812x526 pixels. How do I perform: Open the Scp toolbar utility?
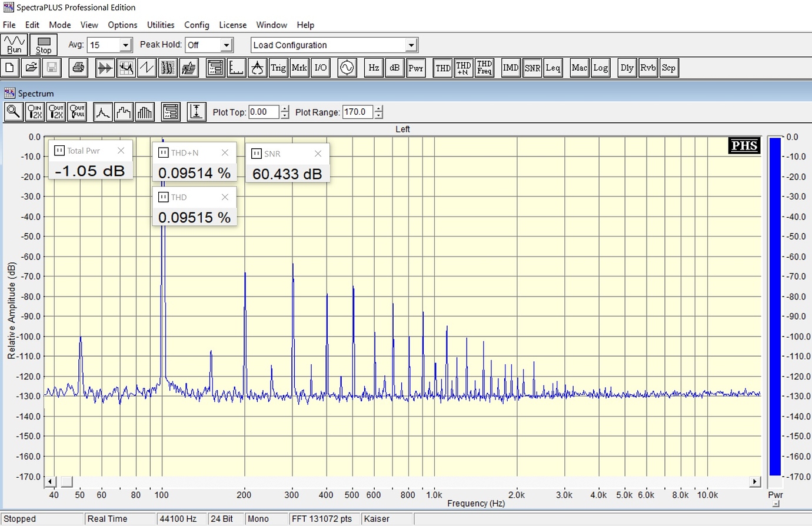click(x=668, y=68)
